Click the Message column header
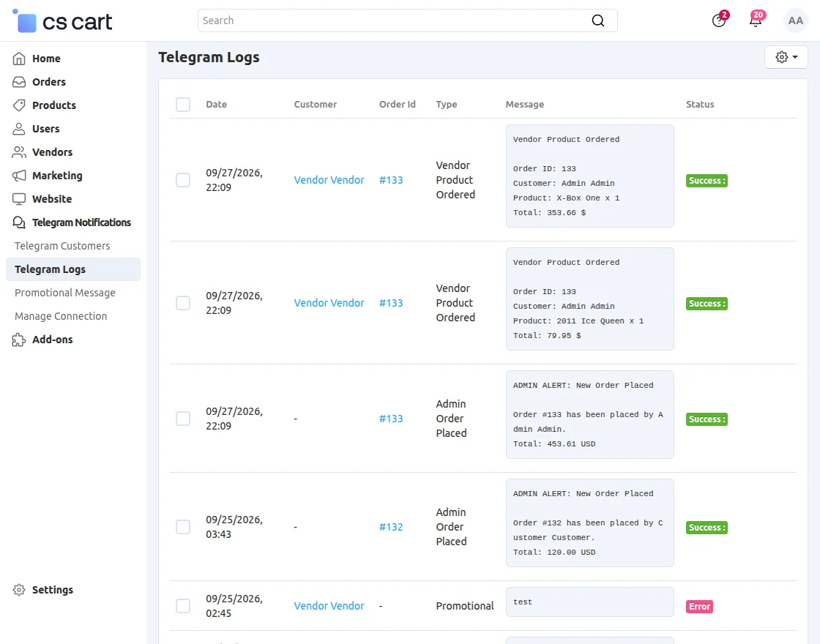Viewport: 820px width, 644px height. click(x=525, y=105)
